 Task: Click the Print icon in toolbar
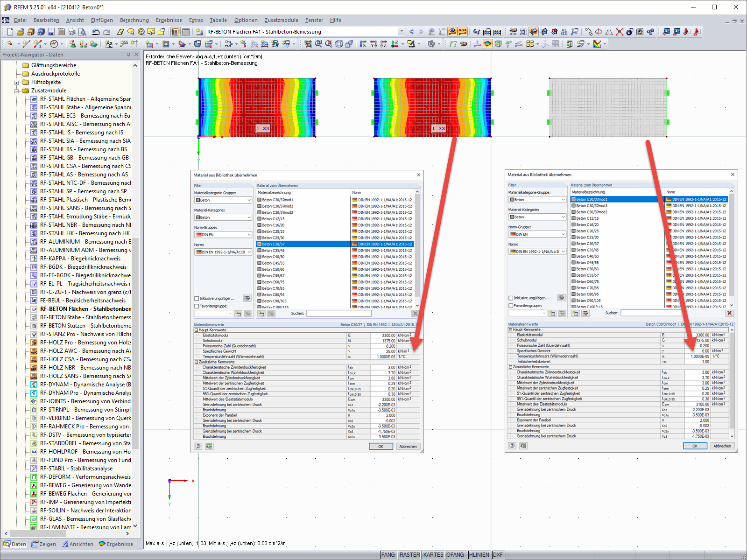point(72,32)
